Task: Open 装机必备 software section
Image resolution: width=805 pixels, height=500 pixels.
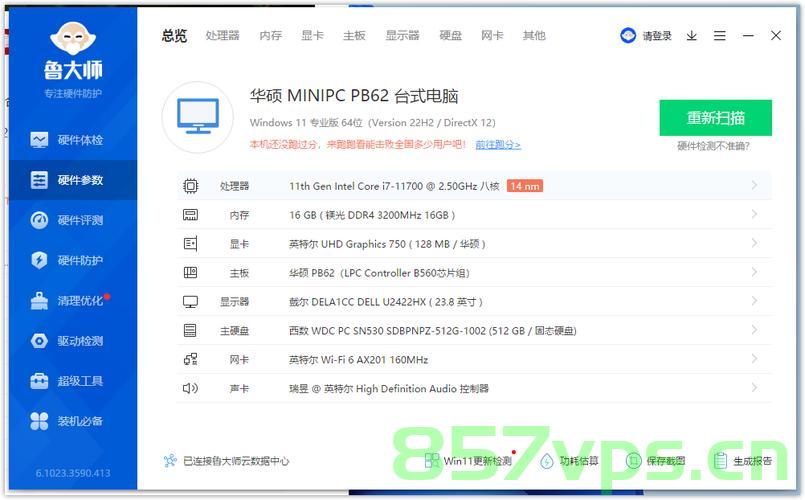Action: pyautogui.click(x=72, y=421)
